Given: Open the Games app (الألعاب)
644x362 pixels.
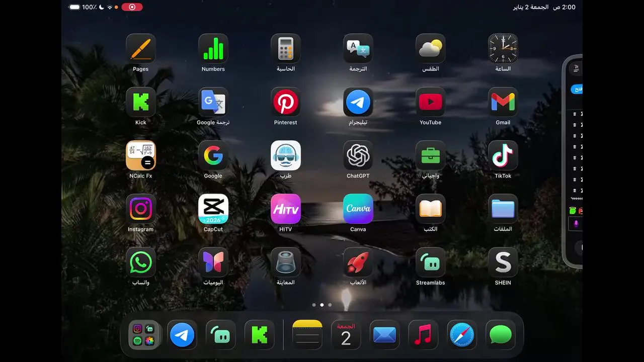Looking at the screenshot, I should pyautogui.click(x=358, y=262).
